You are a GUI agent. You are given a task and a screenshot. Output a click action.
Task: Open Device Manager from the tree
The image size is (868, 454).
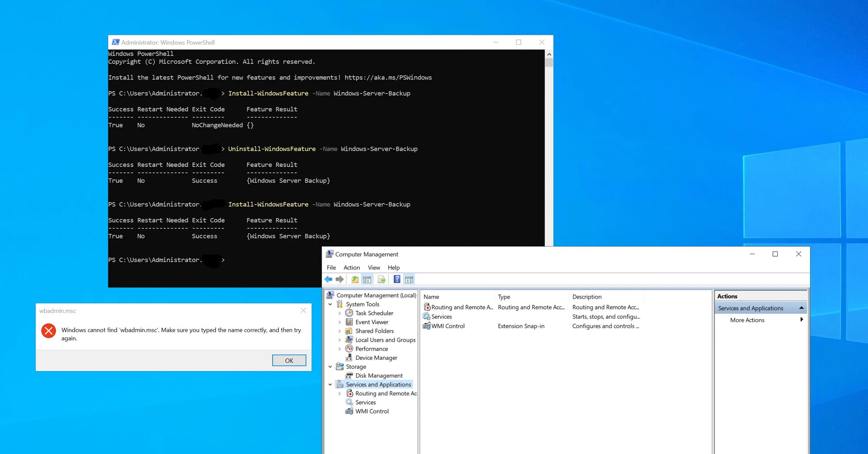(x=376, y=358)
